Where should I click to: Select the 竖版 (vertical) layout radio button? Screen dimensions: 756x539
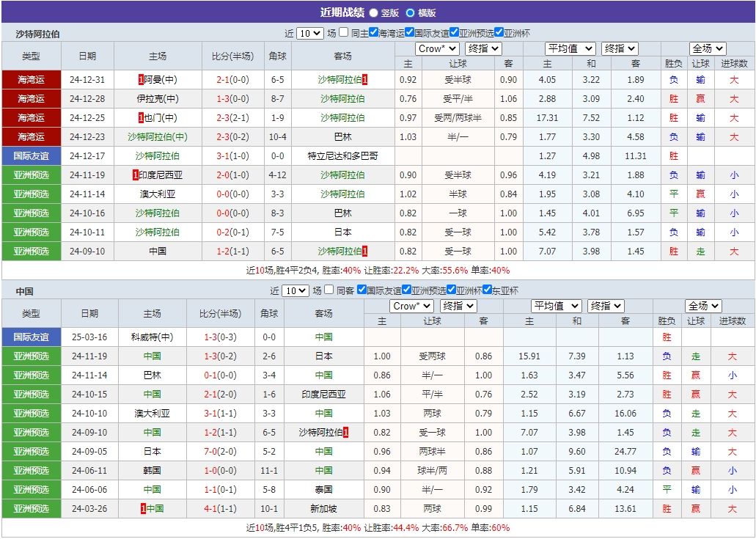point(373,13)
